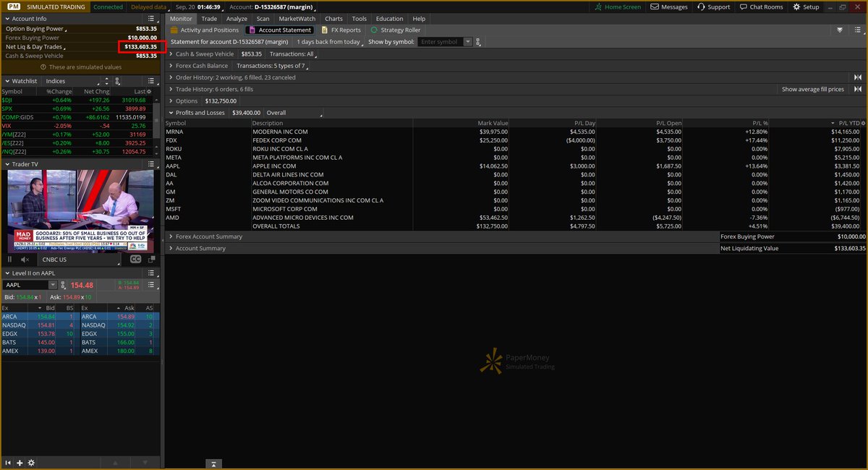The width and height of the screenshot is (868, 470).
Task: Switch to the Analyze tab
Action: pos(237,19)
